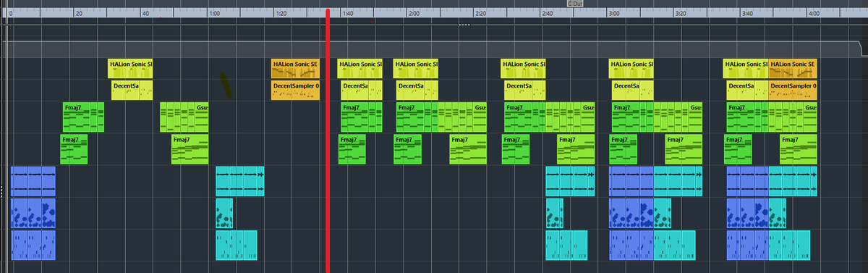868x273 pixels.
Task: Select the orange HALion Sonic SE clip near 3:50
Action: pos(793,69)
